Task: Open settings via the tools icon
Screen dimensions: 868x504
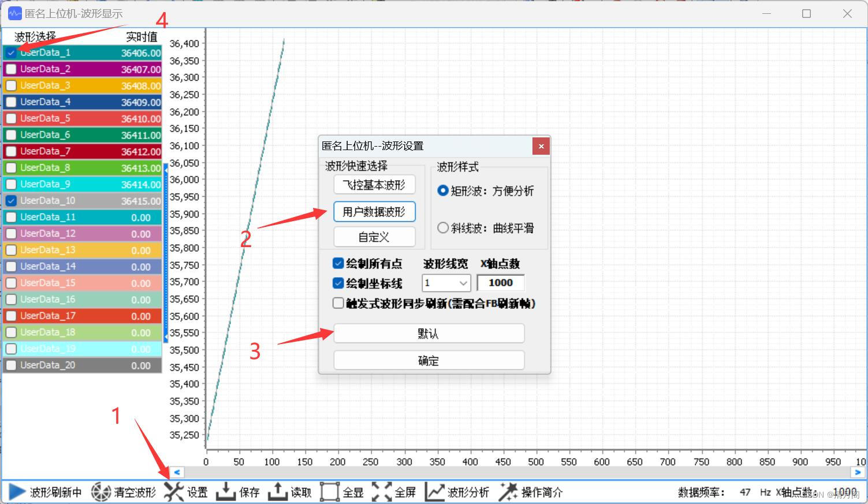Action: point(173,492)
